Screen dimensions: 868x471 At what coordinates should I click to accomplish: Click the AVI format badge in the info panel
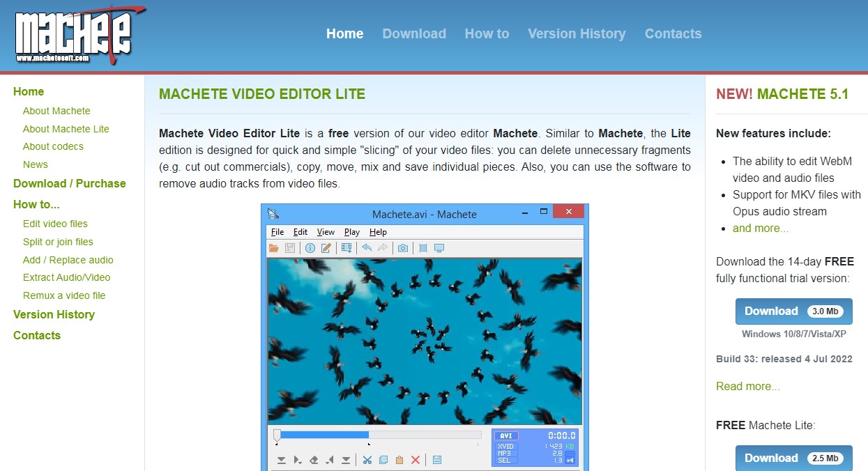point(507,435)
